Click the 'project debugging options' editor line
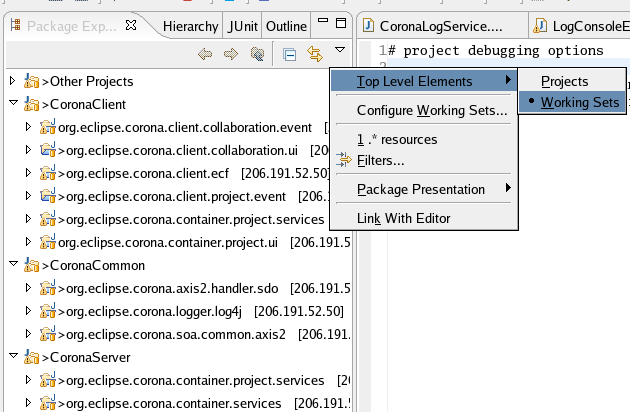Image resolution: width=630 pixels, height=412 pixels. tap(495, 51)
